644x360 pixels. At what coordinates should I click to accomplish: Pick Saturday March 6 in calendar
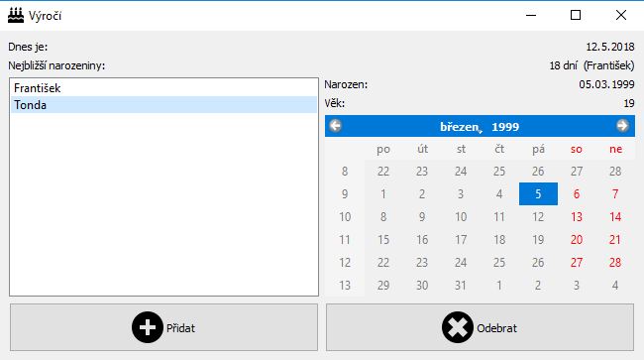[577, 194]
